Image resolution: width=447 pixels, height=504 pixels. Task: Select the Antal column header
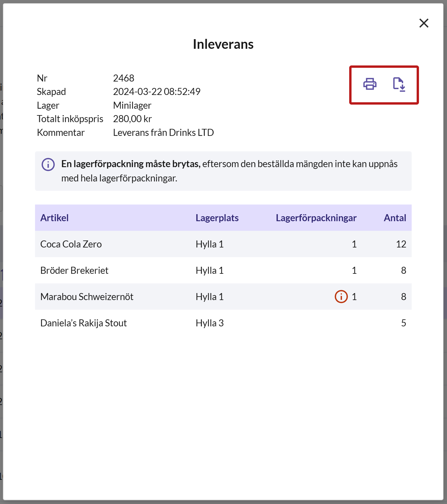pos(395,218)
